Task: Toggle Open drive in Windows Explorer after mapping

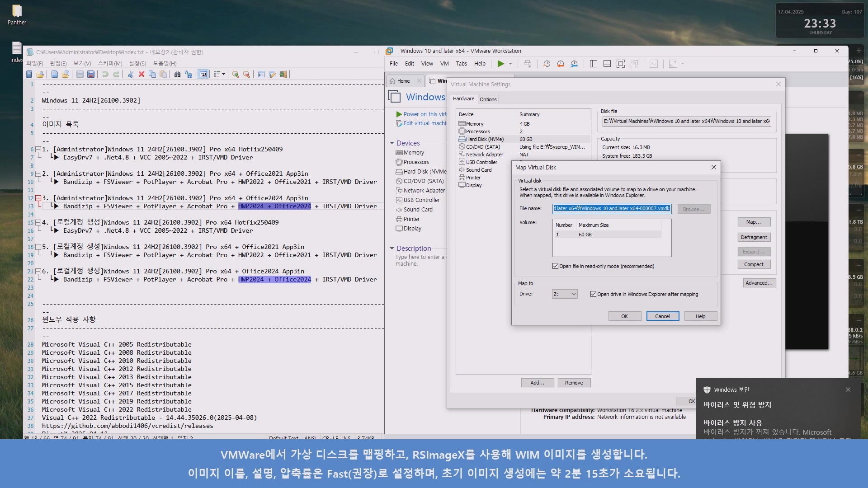Action: [x=593, y=294]
